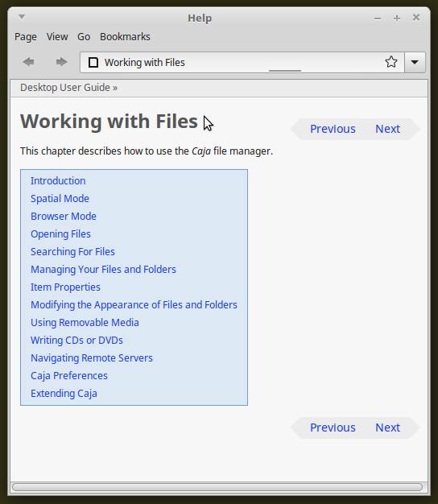This screenshot has width=438, height=504.
Task: Click the page icon in the location bar
Action: [93, 62]
